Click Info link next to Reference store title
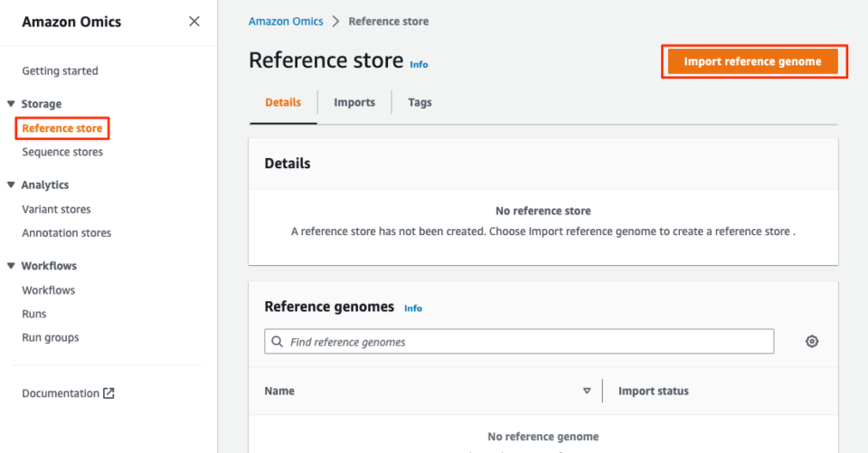The image size is (868, 453). [419, 65]
